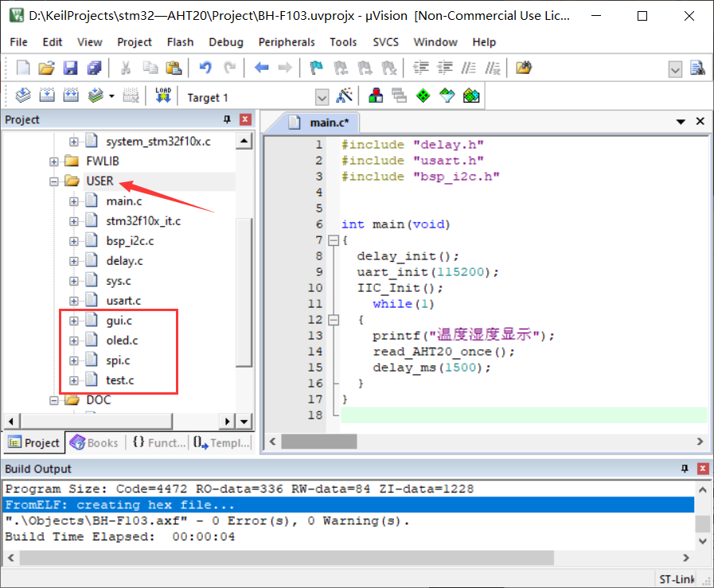714x588 pixels.
Task: Select gui.c in project tree
Action: click(x=119, y=321)
